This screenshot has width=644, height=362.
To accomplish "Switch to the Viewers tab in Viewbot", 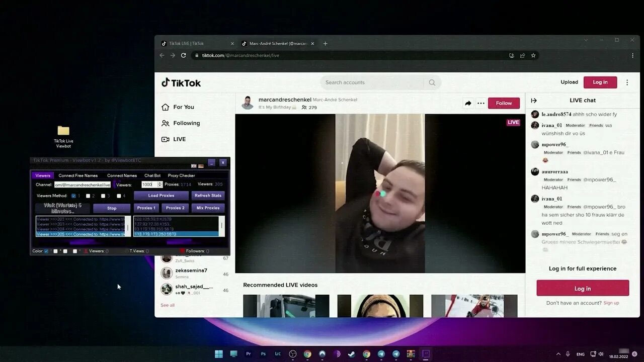I will pos(43,175).
